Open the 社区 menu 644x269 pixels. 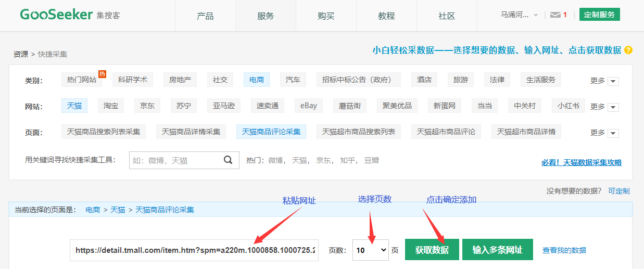pyautogui.click(x=447, y=16)
